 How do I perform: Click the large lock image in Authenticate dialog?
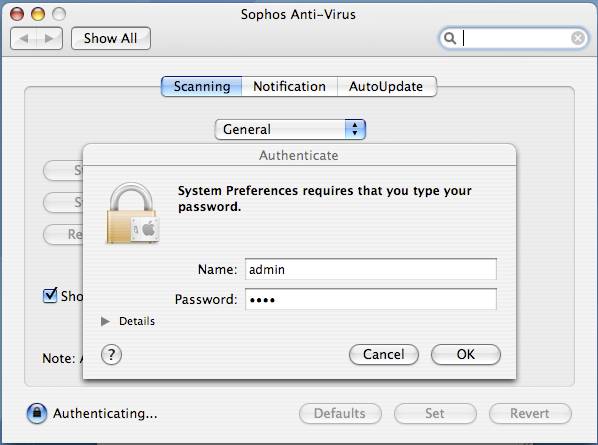tap(132, 213)
